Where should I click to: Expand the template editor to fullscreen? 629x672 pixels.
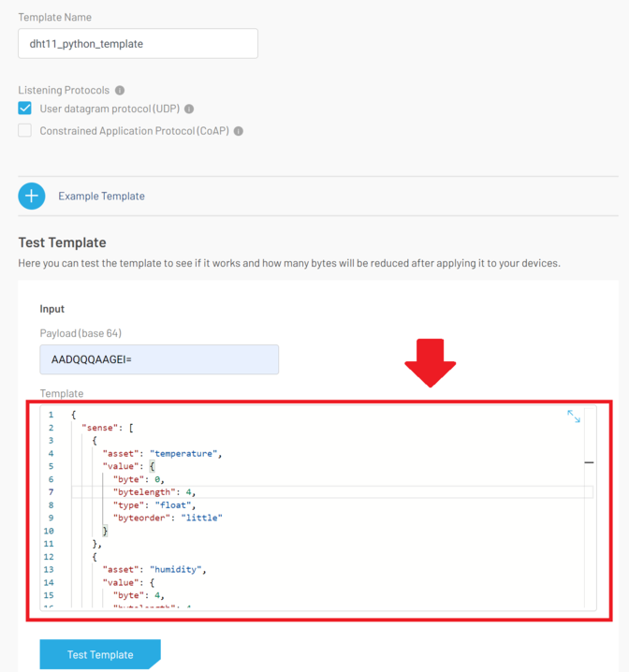574,416
